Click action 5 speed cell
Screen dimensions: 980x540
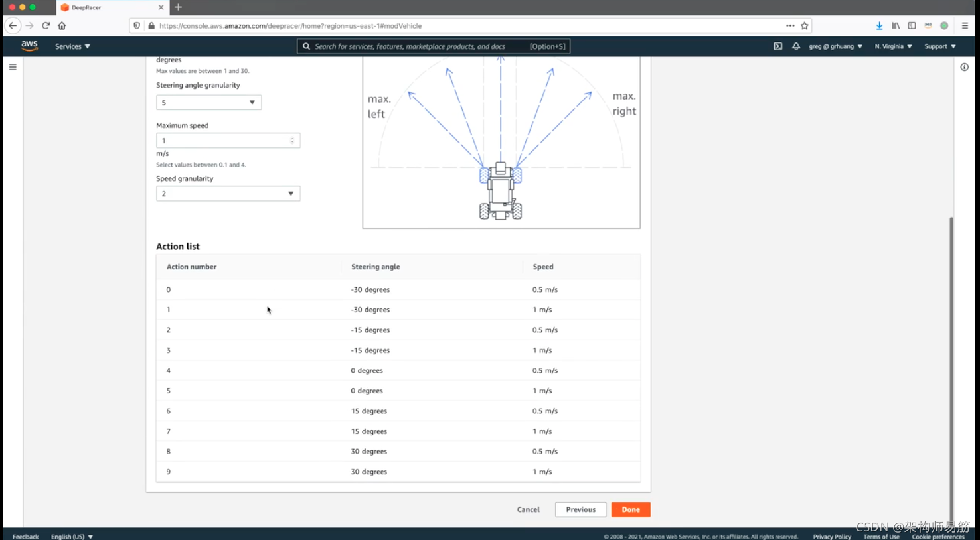pos(542,391)
